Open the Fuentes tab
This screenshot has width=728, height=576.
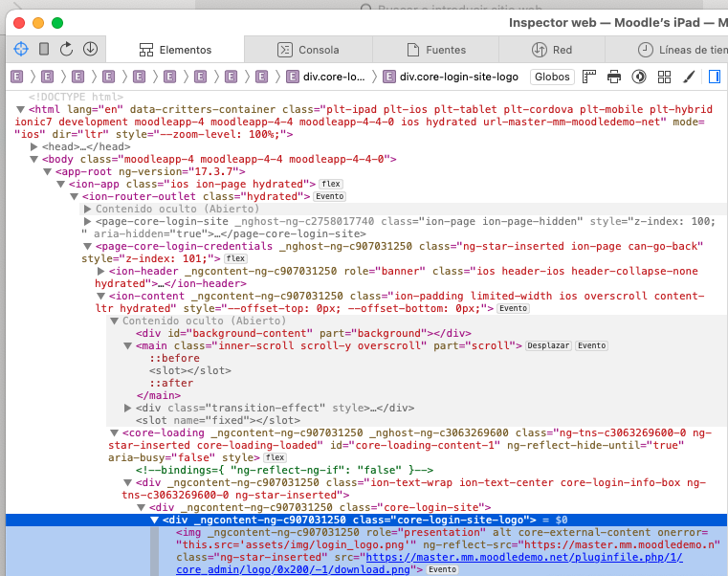pos(436,50)
